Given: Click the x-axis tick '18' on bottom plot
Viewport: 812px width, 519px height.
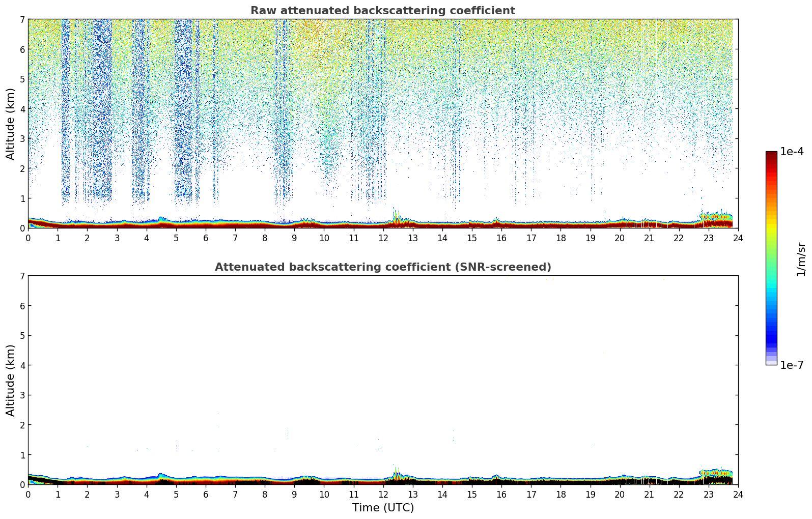Looking at the screenshot, I should click(x=561, y=495).
